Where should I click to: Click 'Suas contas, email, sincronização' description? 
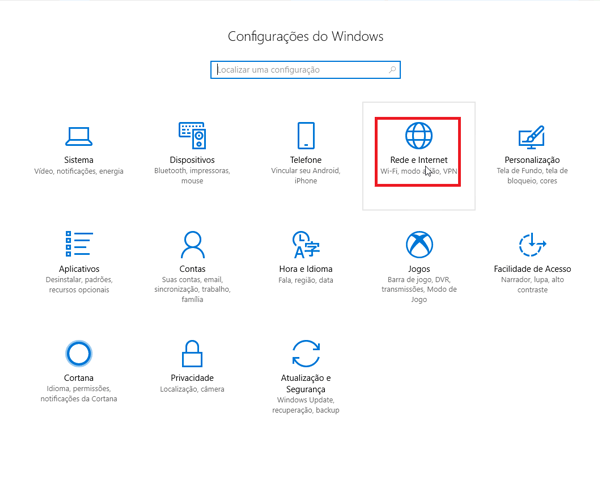[192, 289]
